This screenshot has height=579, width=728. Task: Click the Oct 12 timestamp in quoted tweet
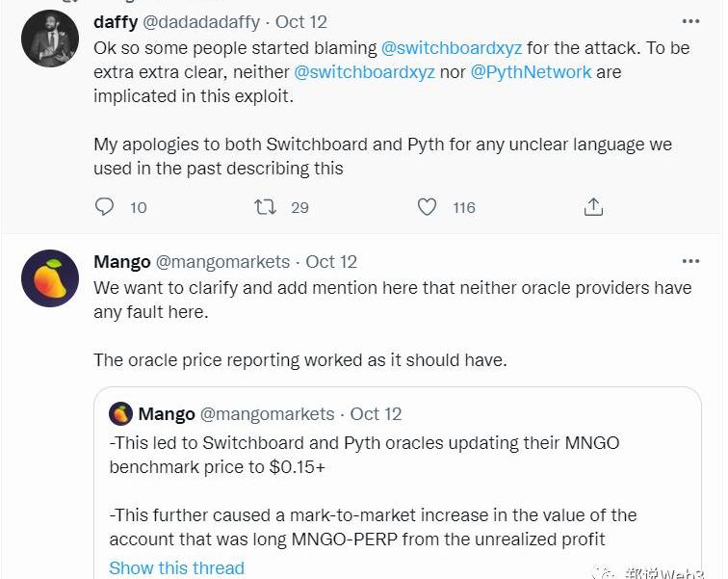click(x=376, y=414)
